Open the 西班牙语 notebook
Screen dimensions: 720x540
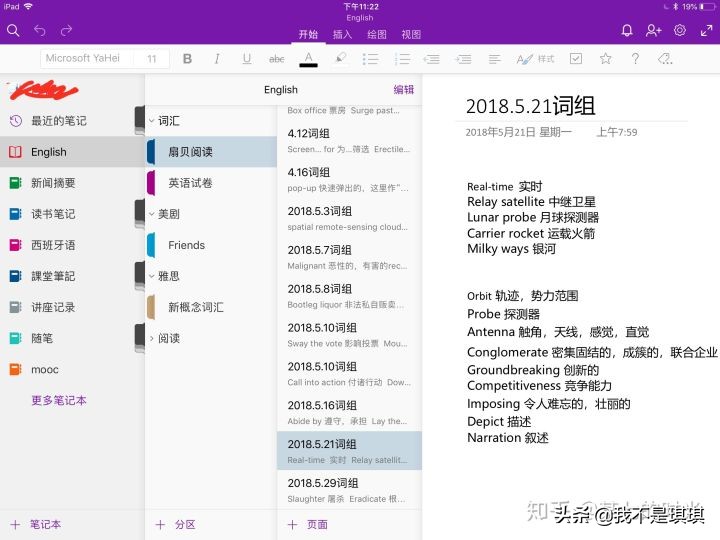(72, 245)
